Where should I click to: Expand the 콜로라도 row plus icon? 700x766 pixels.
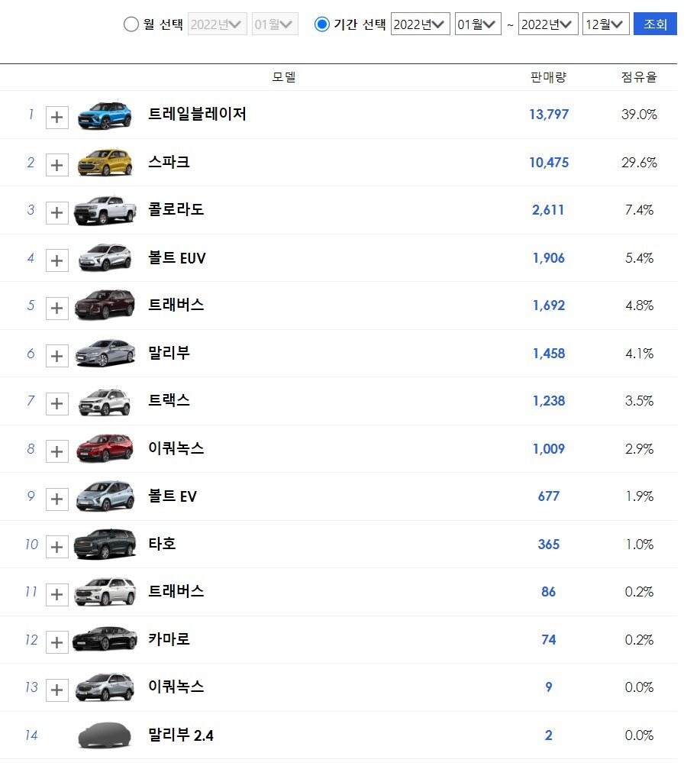pyautogui.click(x=56, y=213)
